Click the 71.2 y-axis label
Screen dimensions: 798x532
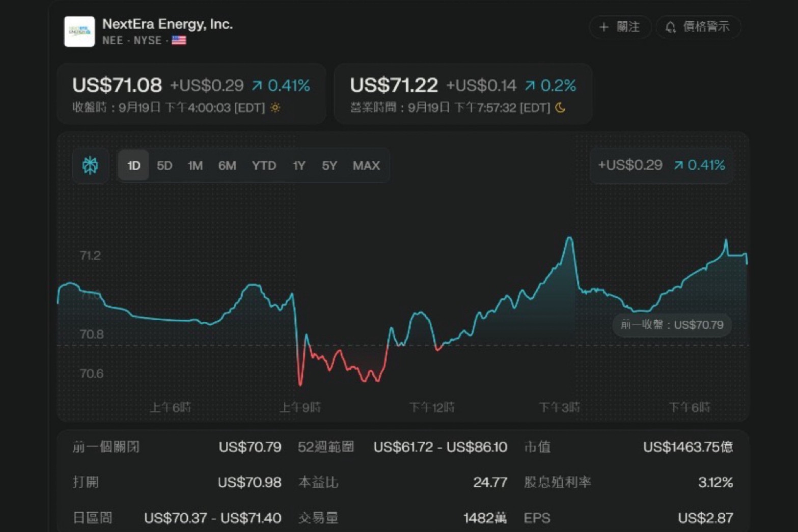91,256
